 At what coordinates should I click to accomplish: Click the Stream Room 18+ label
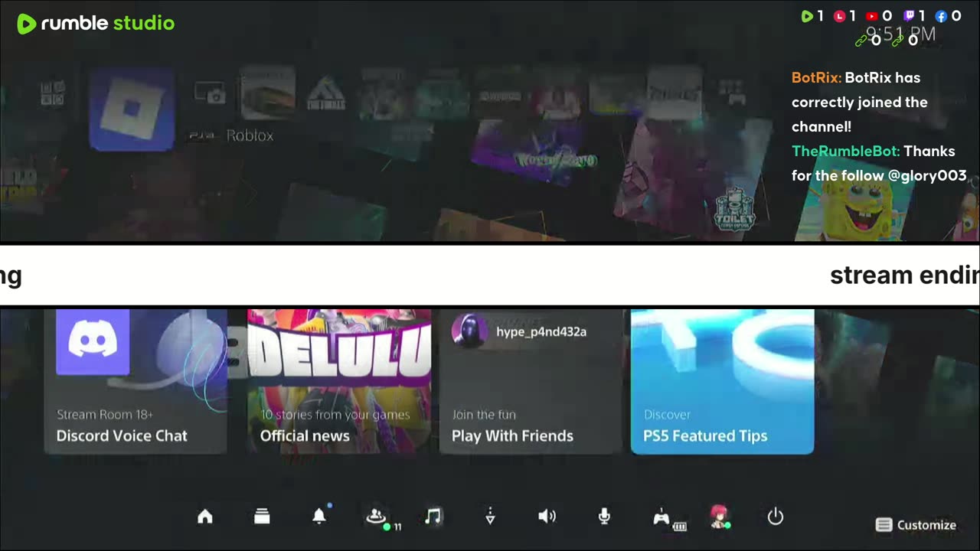pyautogui.click(x=105, y=415)
